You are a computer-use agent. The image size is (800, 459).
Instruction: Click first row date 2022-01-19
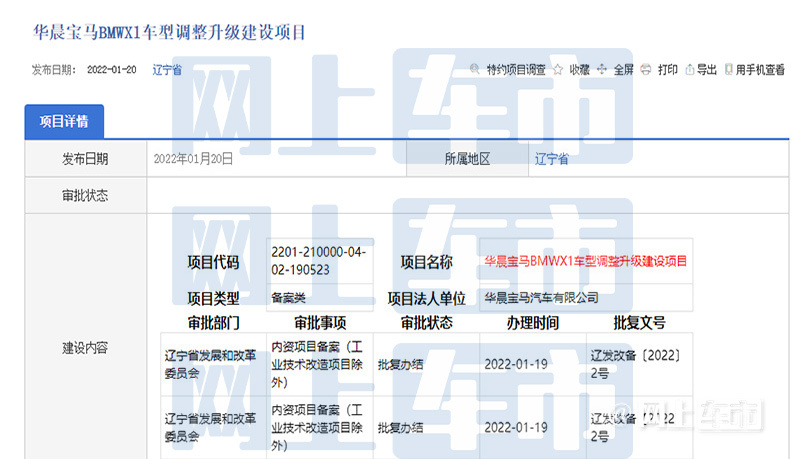pos(516,364)
